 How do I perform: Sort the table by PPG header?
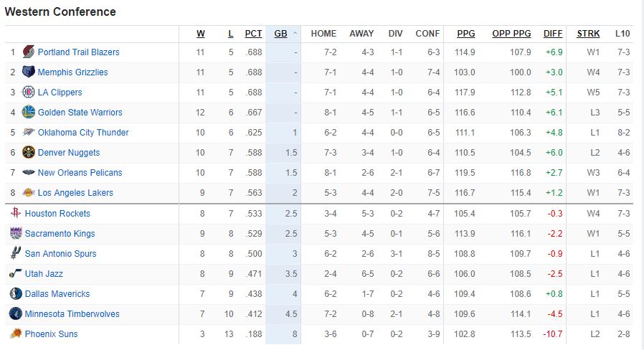point(465,34)
